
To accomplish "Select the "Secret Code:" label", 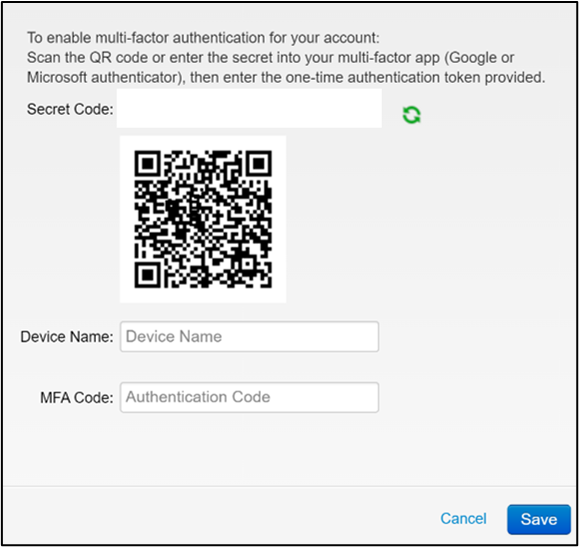I will [x=70, y=109].
